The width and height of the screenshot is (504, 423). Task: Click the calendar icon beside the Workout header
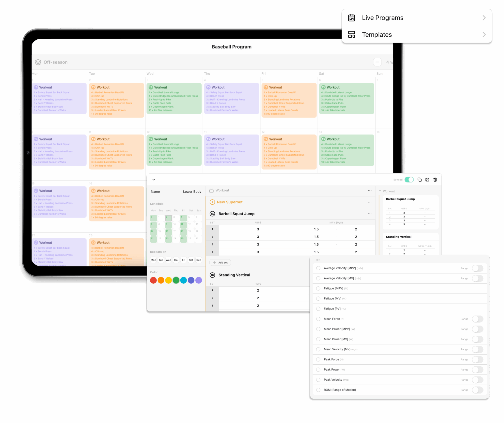click(x=212, y=190)
